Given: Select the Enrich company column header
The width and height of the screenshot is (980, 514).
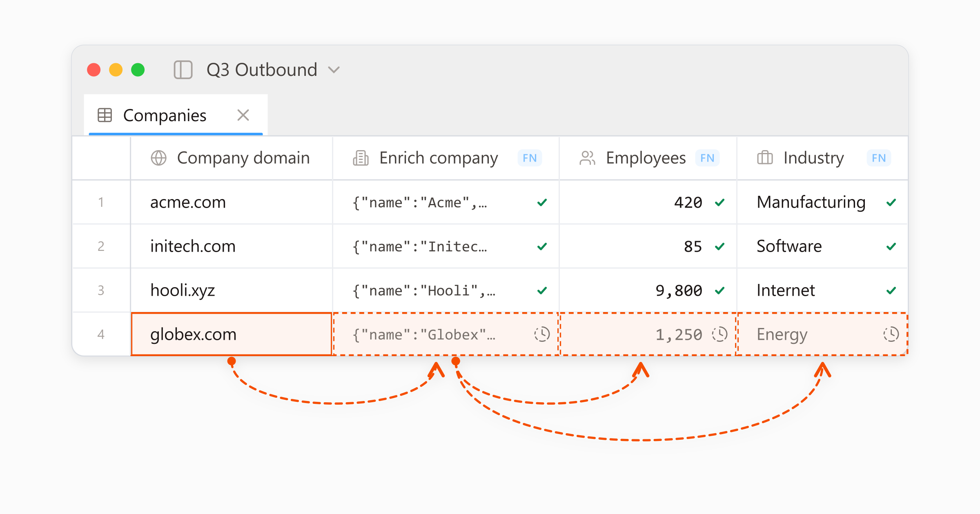Looking at the screenshot, I should [446, 158].
